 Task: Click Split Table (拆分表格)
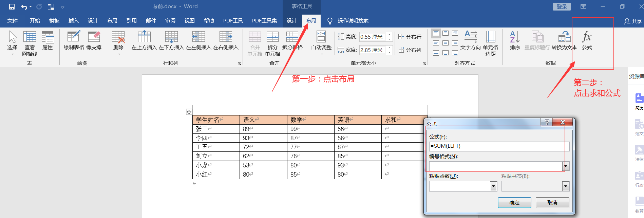click(292, 40)
